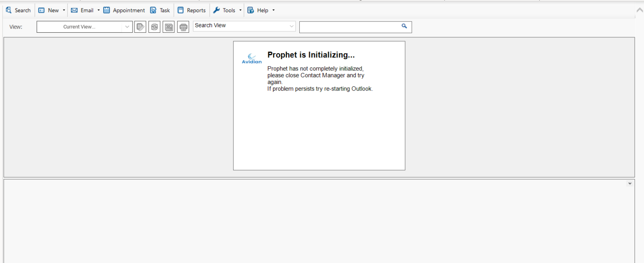This screenshot has height=263, width=644.
Task: Open the Email toolbar icon
Action: click(74, 10)
